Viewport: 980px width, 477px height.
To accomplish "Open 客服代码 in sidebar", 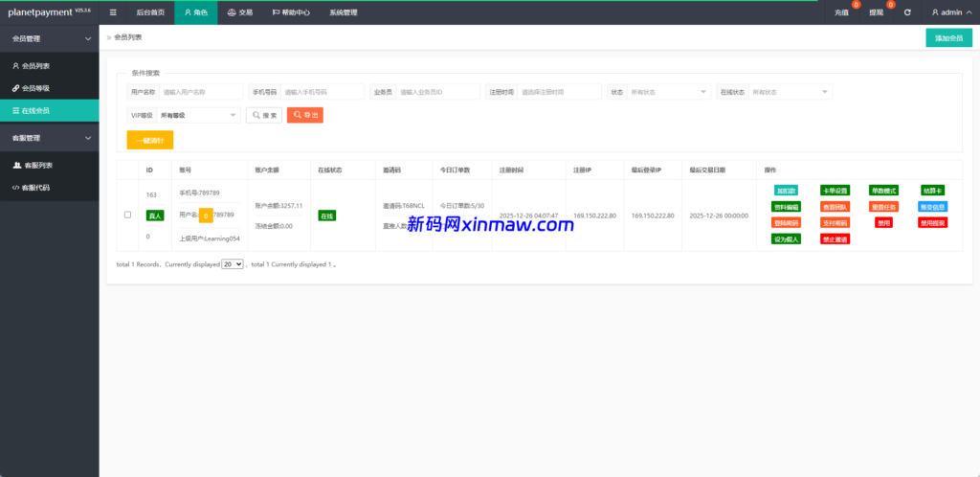I will click(x=50, y=187).
